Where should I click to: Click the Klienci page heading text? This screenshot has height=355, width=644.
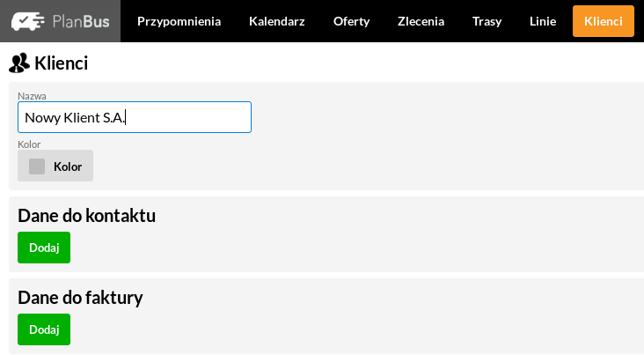click(x=62, y=63)
